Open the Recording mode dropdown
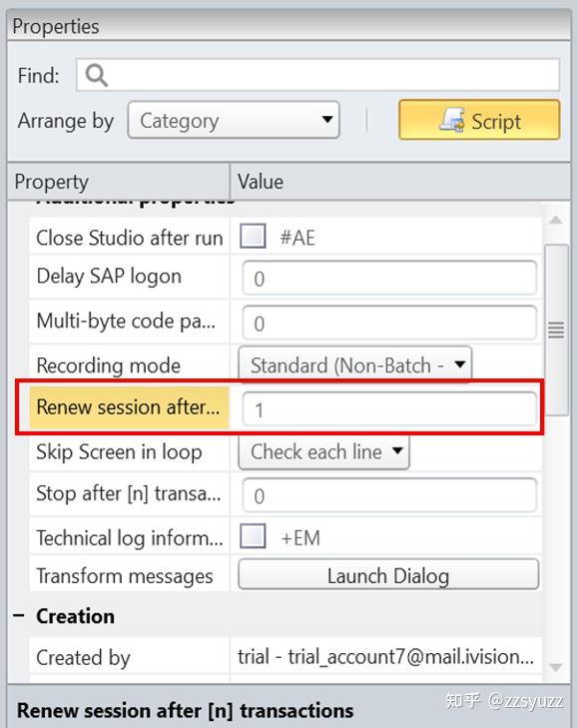The width and height of the screenshot is (578, 728). point(355,364)
